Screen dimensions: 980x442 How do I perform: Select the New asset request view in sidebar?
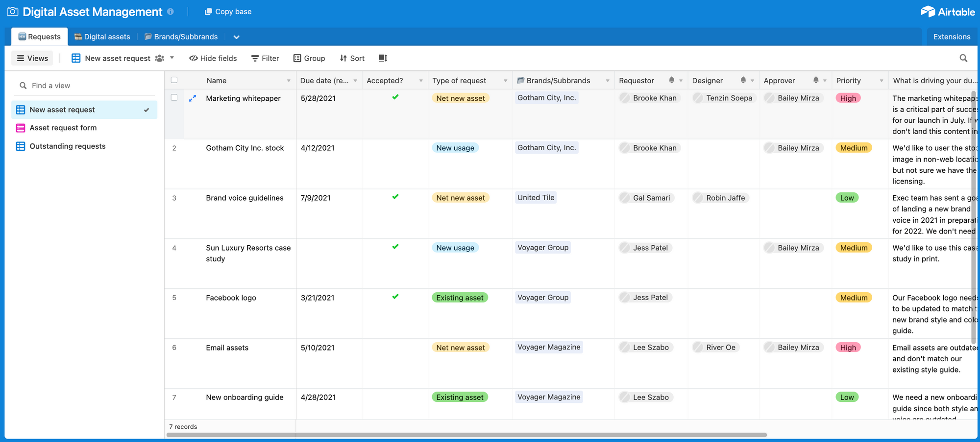click(x=84, y=110)
